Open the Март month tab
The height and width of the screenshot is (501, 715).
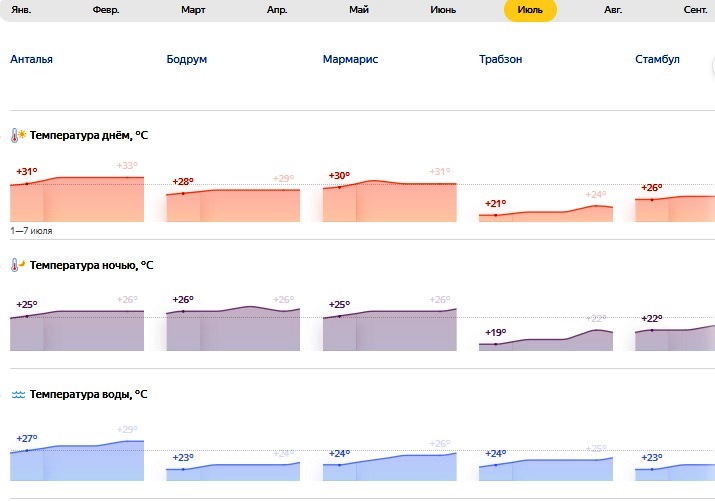(193, 10)
